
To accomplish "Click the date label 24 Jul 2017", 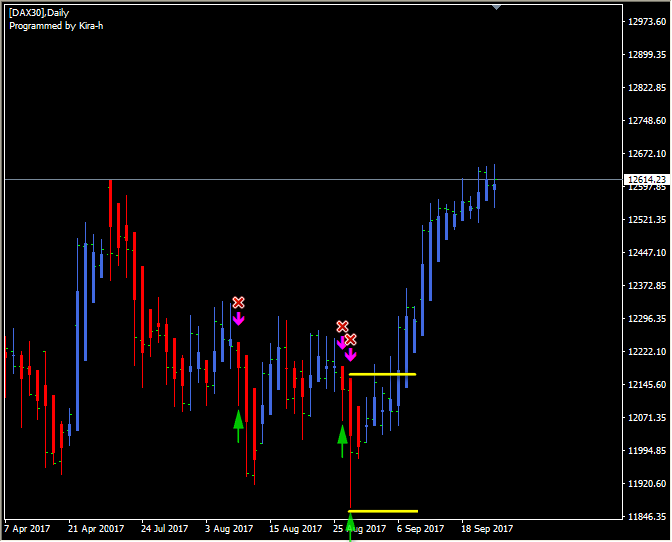I will [165, 529].
